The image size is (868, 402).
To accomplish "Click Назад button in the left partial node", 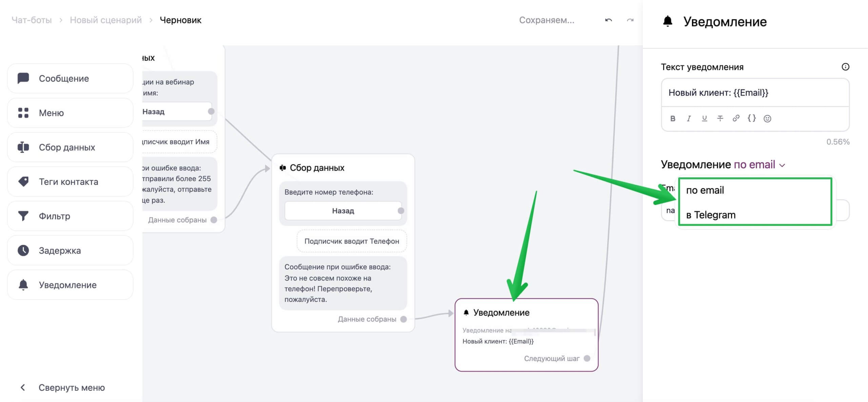I will (x=176, y=112).
